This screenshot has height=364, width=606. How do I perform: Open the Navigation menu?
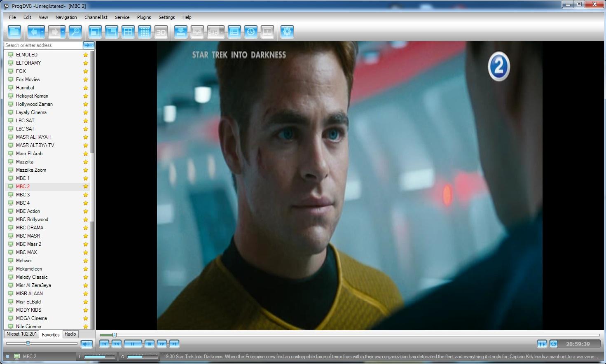coord(66,17)
